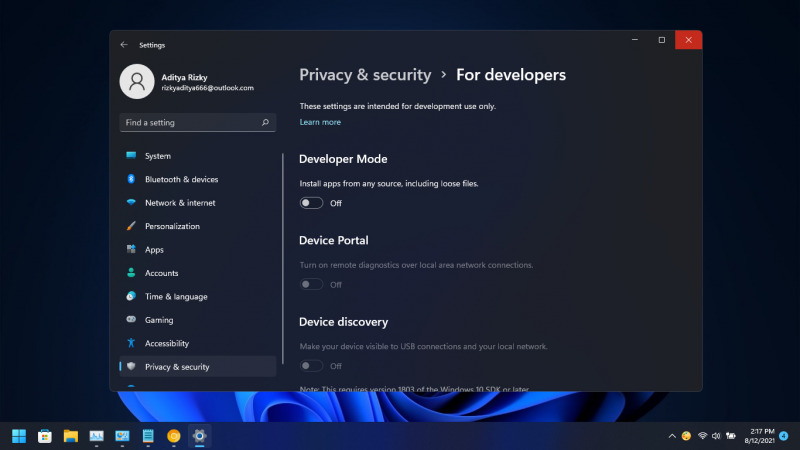The image size is (800, 450).
Task: Select the Accounts person icon
Action: (131, 272)
